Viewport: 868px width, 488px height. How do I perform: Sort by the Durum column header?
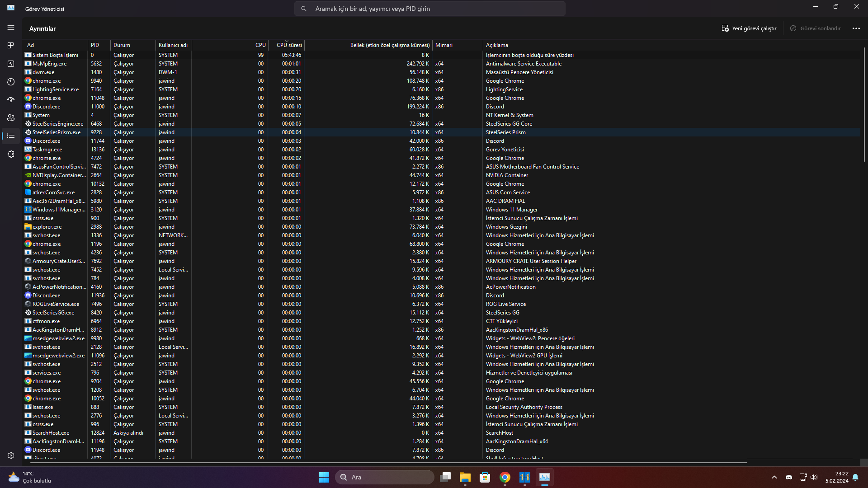pos(133,45)
